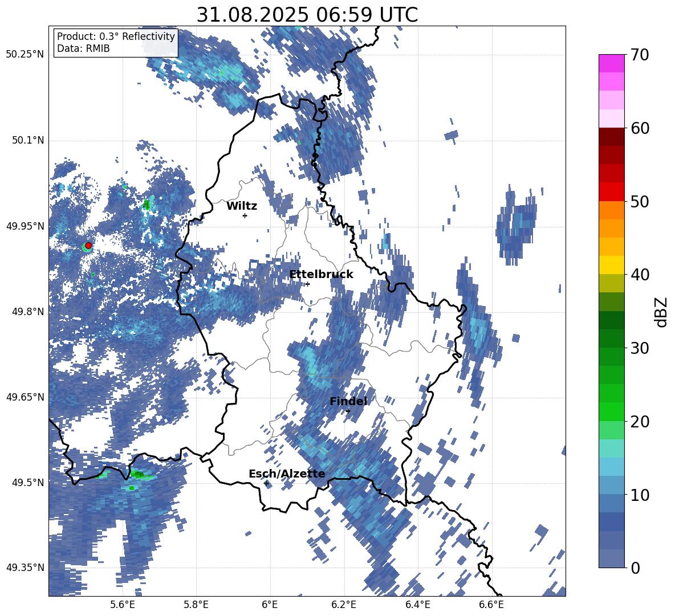
Task: Click the Data: RMIB text
Action: [x=83, y=48]
